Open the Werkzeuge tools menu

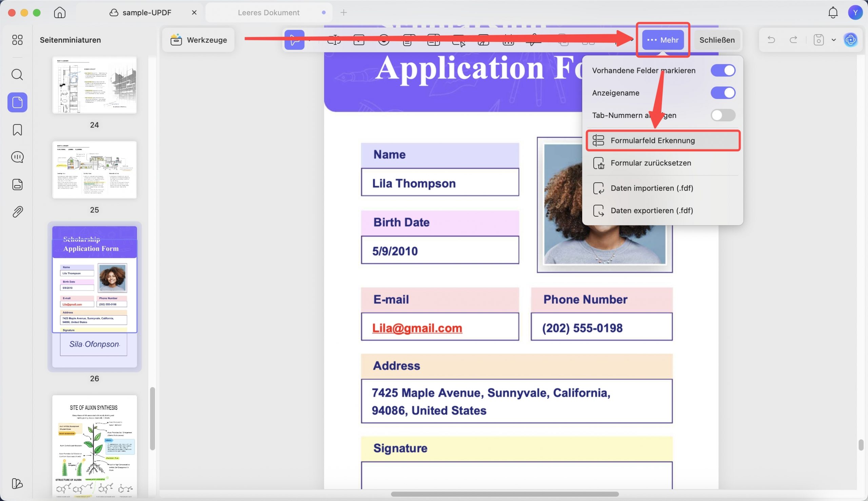point(199,40)
